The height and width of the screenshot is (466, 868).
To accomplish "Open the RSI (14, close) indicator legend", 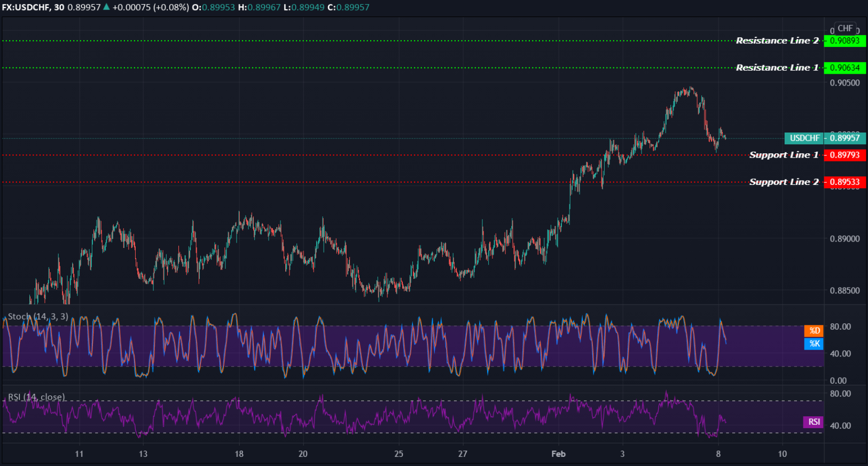I will tap(36, 397).
